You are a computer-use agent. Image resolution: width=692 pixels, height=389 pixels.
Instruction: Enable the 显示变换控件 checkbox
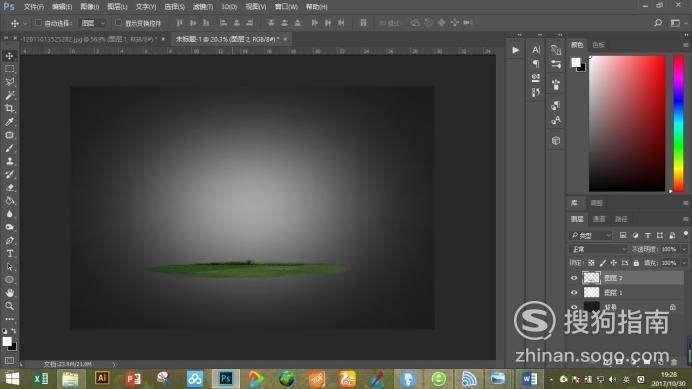[x=118, y=23]
